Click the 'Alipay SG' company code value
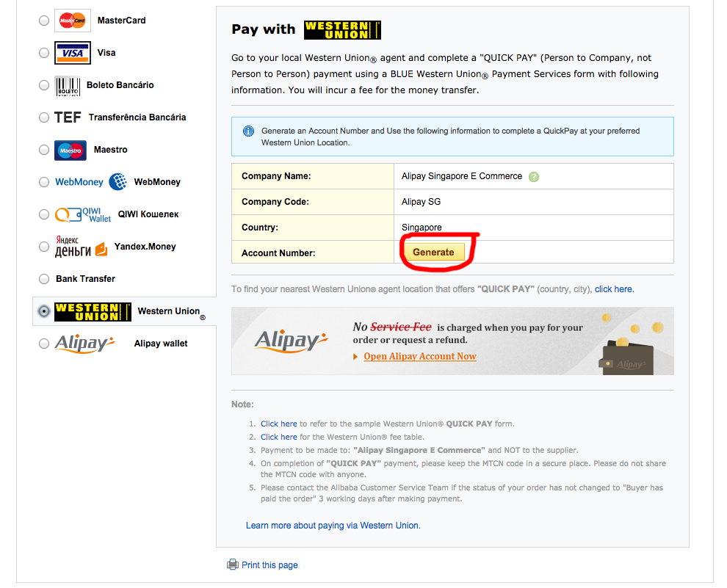The image size is (727, 588). (421, 202)
